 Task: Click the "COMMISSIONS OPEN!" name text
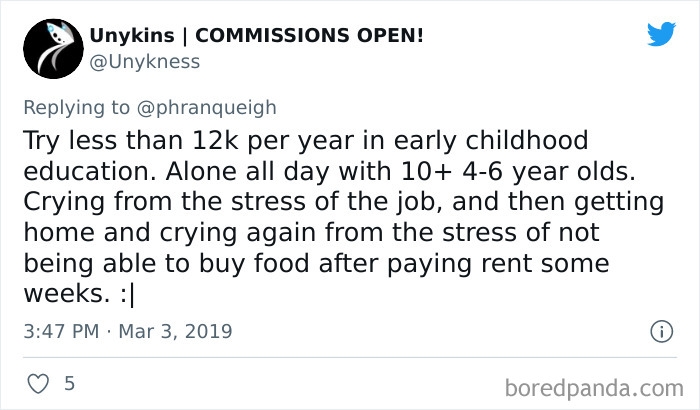[x=309, y=35]
